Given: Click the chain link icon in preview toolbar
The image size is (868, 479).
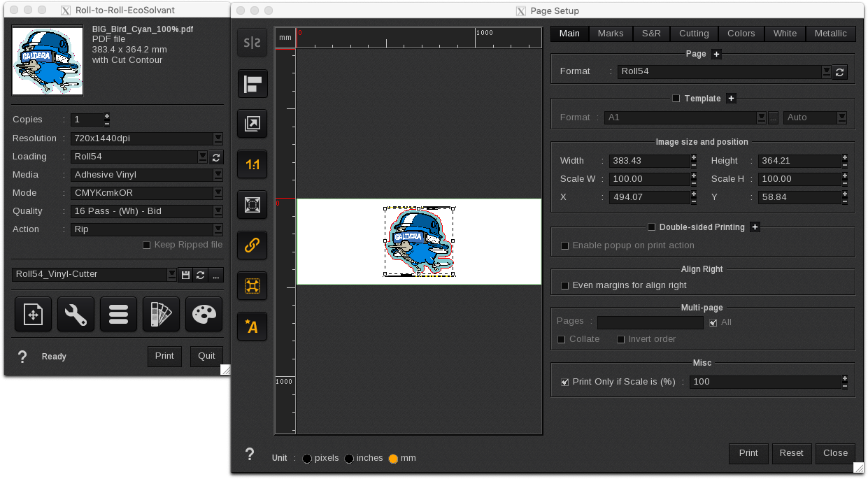Looking at the screenshot, I should pos(252,245).
